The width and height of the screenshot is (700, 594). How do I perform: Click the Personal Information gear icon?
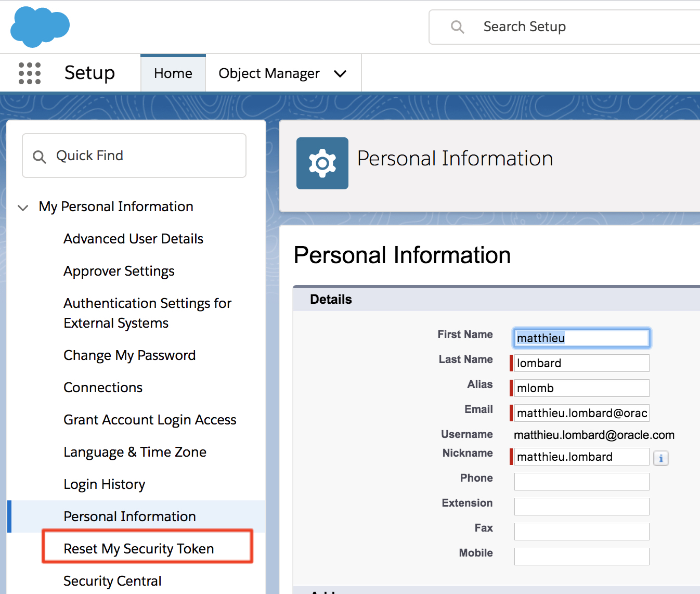click(x=322, y=163)
